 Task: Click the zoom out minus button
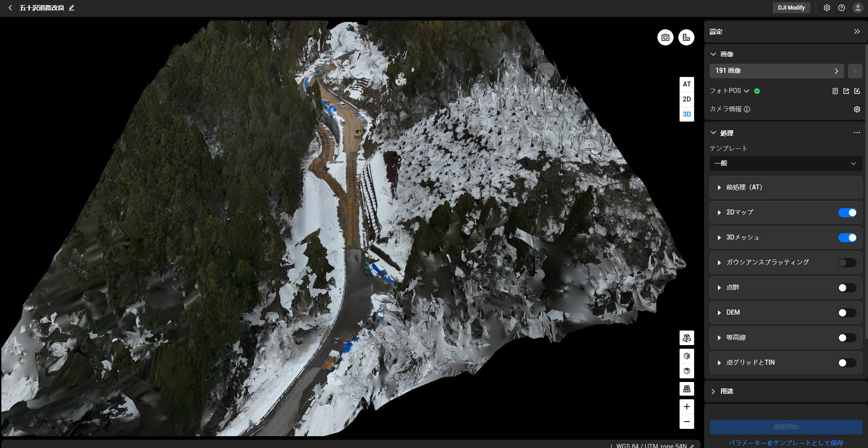click(686, 422)
